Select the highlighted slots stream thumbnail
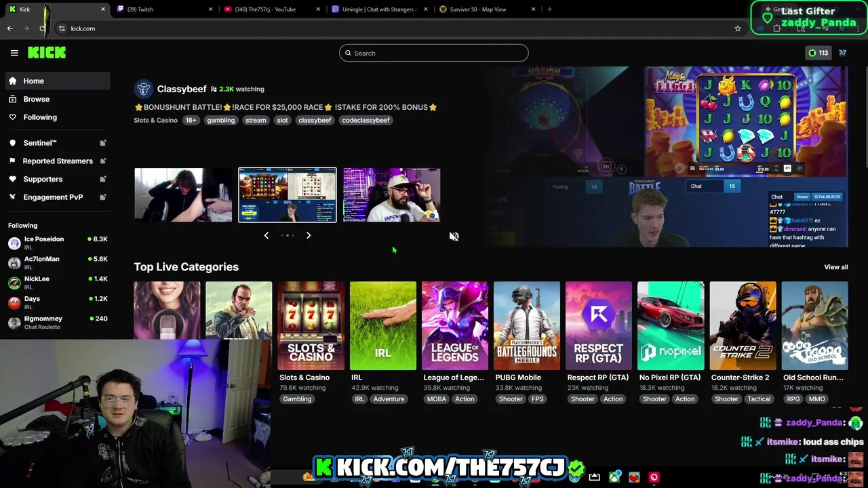The width and height of the screenshot is (868, 488). (288, 195)
